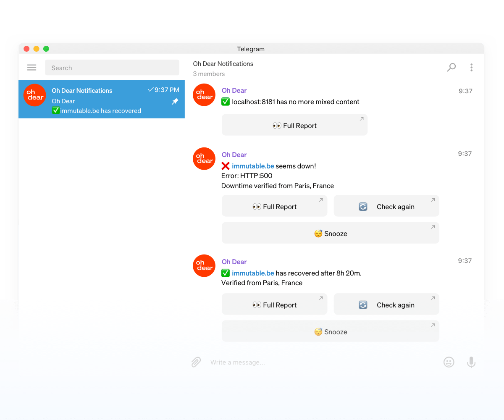Click 9:37 timestamp of the localhost:8181 message
The image size is (504, 420).
click(465, 91)
